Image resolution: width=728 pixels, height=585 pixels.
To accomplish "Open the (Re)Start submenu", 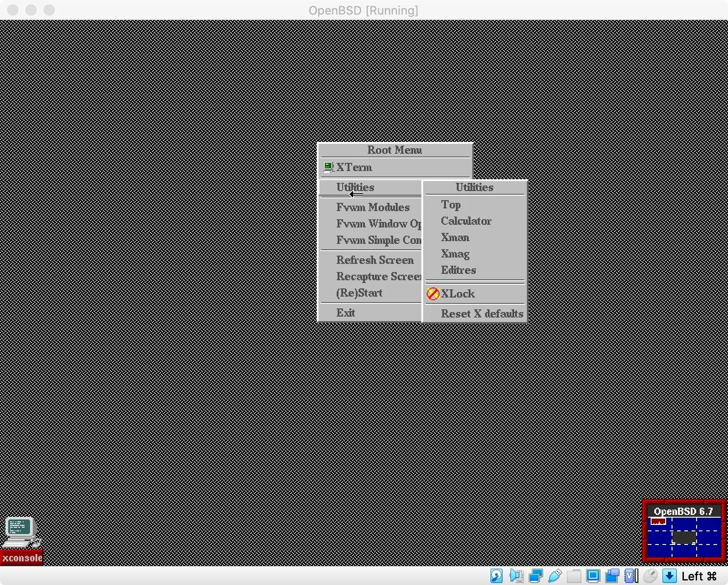I will tap(371, 292).
